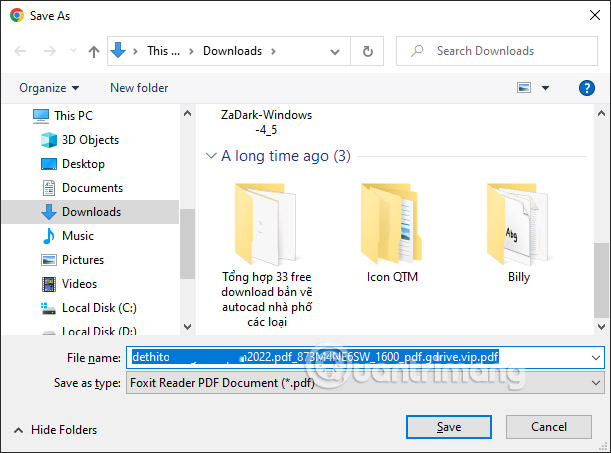This screenshot has height=453, width=611.
Task: Click the change view icon
Action: tap(524, 88)
